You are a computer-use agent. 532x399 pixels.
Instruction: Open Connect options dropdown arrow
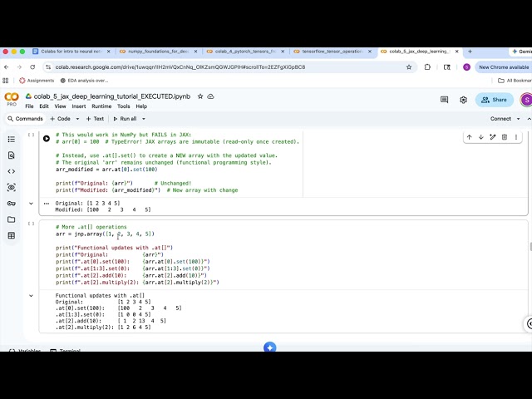[518, 119]
